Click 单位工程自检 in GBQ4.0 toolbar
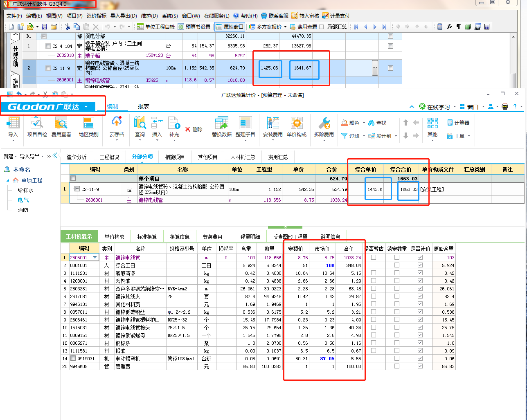527x420 pixels. pyautogui.click(x=156, y=27)
